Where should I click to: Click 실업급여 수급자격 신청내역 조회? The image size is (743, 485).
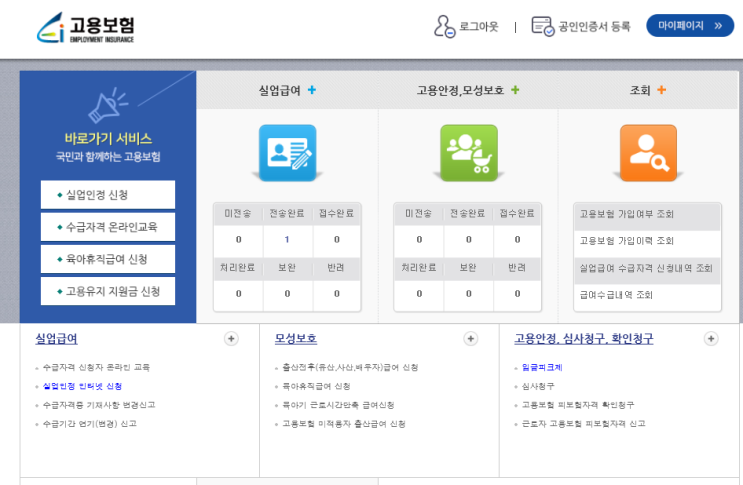point(646,268)
